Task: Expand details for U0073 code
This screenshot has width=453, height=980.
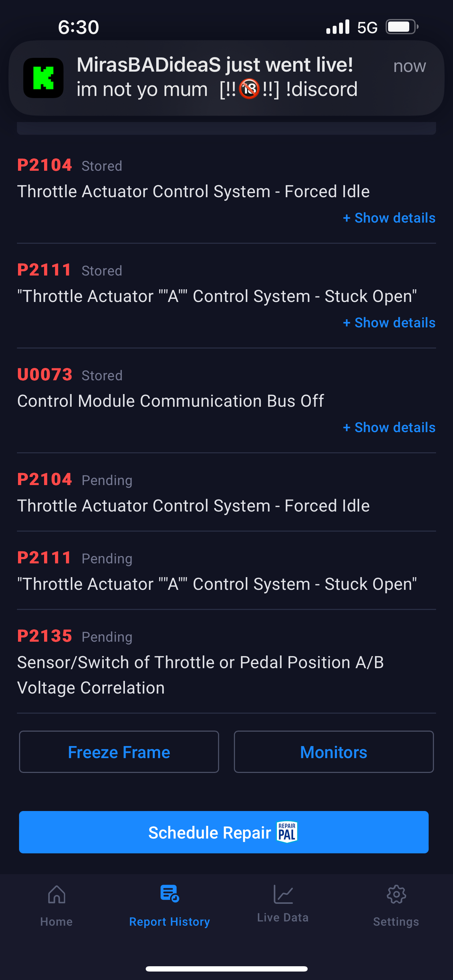Action: click(x=389, y=427)
